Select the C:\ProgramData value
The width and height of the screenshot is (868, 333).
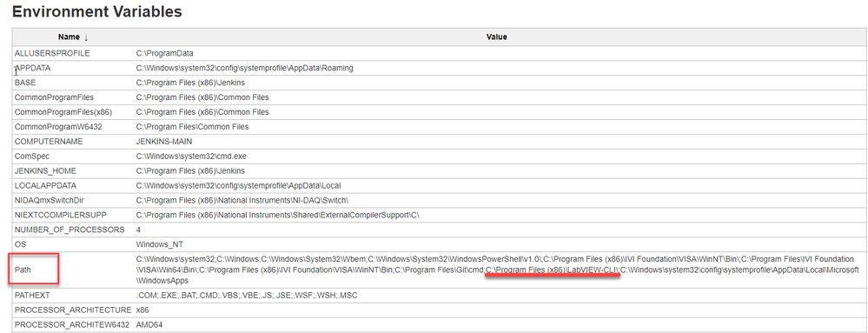pos(164,53)
